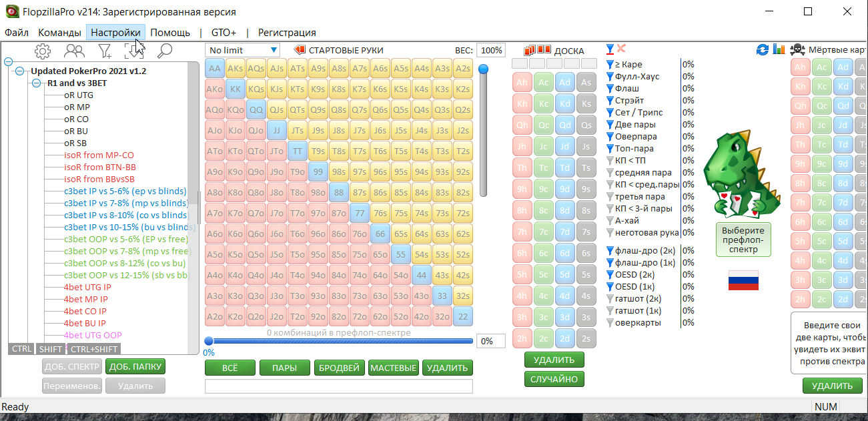Viewport: 868px width, 421px height.
Task: Open the Настройки menu
Action: tap(115, 32)
